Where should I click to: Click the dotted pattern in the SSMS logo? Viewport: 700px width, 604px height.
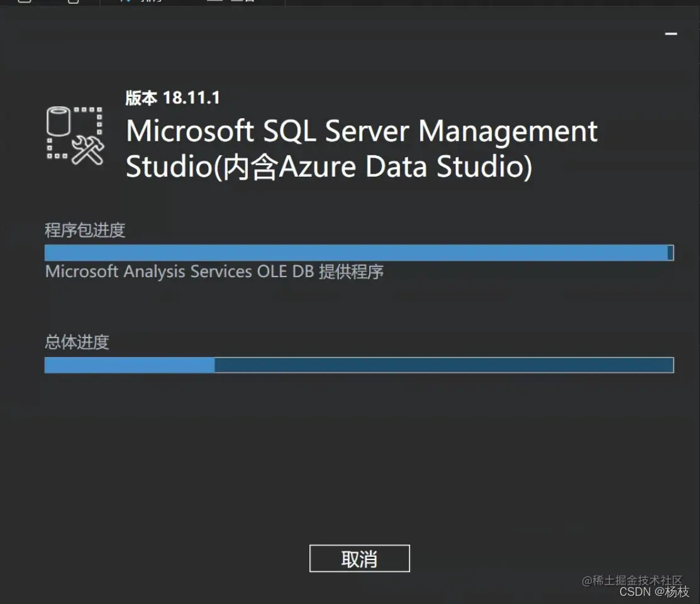tap(88, 110)
